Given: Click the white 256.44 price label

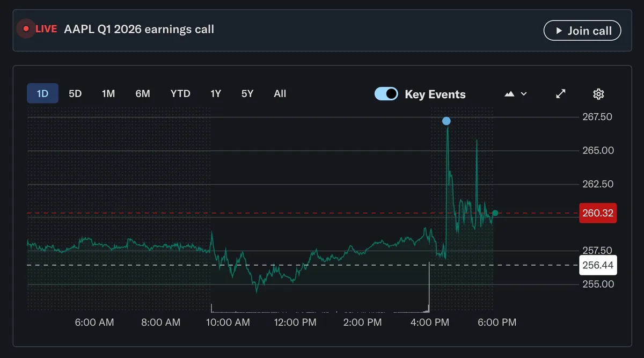Looking at the screenshot, I should pos(598,265).
